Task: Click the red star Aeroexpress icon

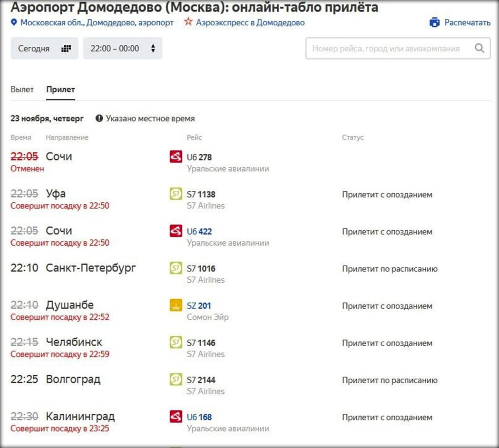Action: pos(189,21)
